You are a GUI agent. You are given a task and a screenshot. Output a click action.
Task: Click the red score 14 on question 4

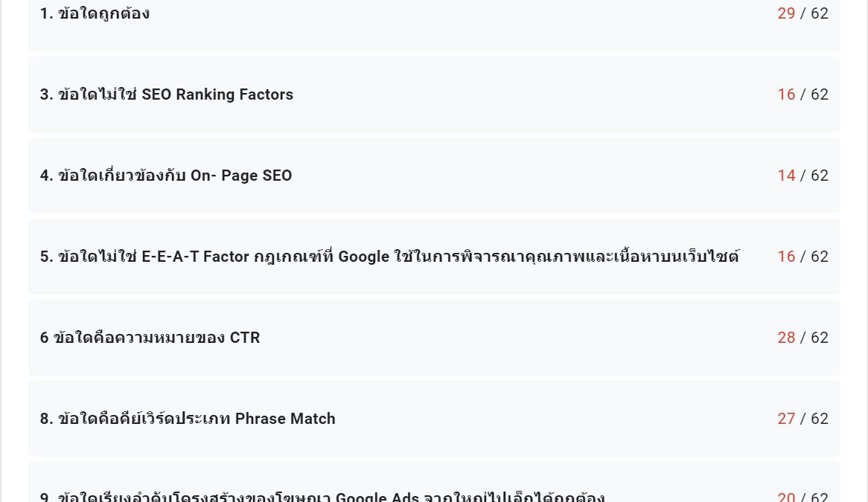click(x=786, y=176)
